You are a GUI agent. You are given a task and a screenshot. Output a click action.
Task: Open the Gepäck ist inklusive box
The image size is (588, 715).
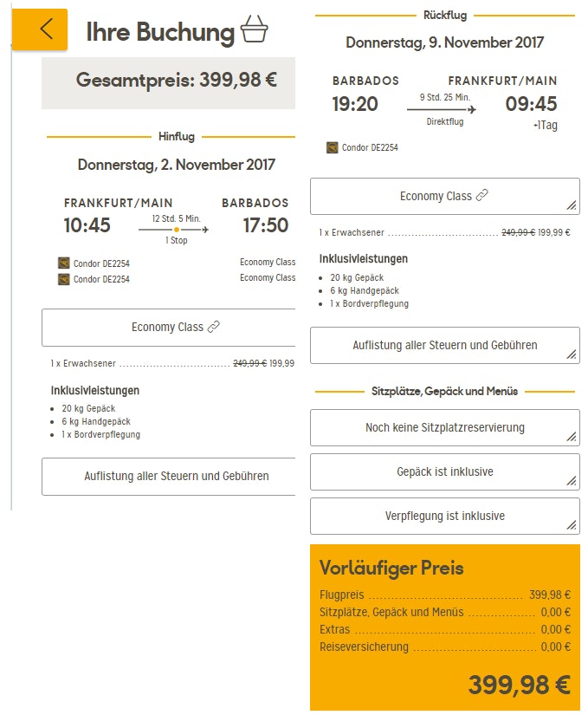click(444, 471)
